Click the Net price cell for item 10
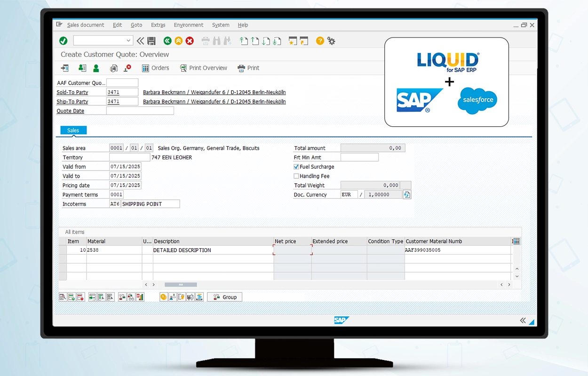 (x=293, y=250)
